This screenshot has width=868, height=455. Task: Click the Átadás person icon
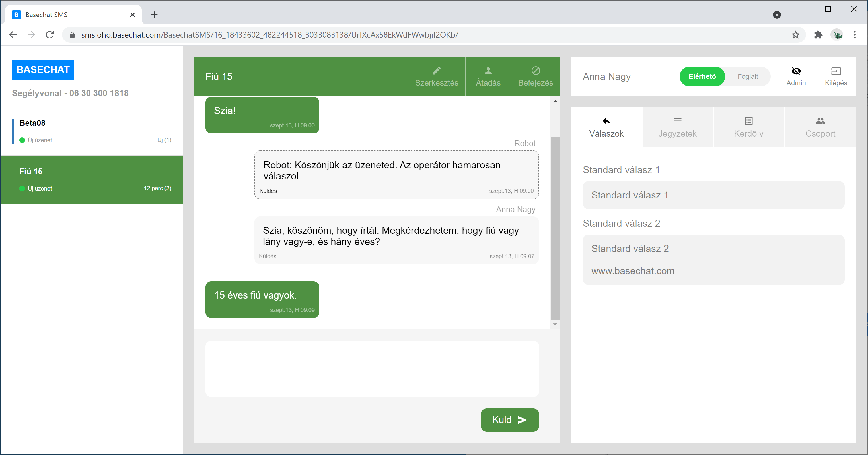[x=488, y=71]
